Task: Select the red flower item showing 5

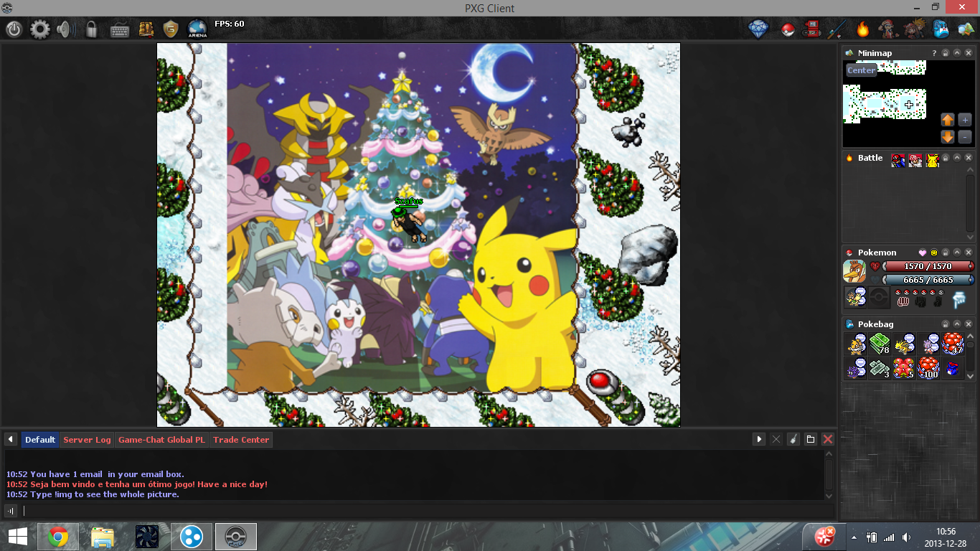Action: [904, 368]
